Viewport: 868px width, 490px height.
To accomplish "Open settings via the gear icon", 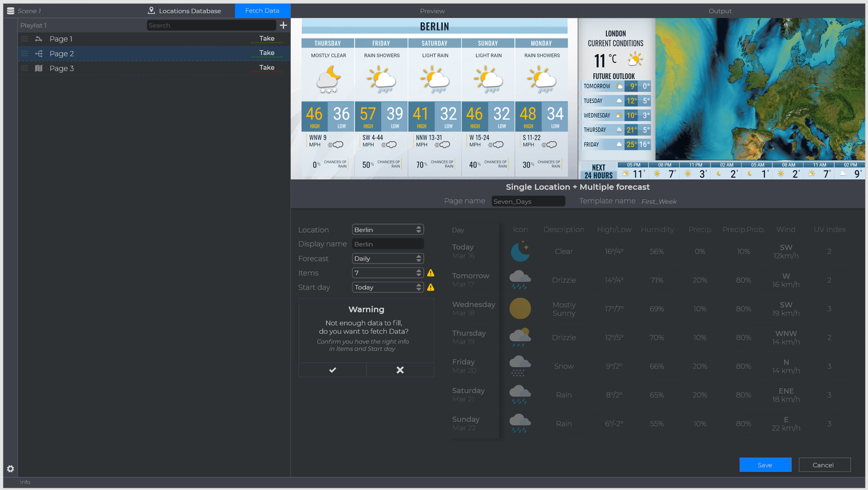I will click(x=9, y=469).
